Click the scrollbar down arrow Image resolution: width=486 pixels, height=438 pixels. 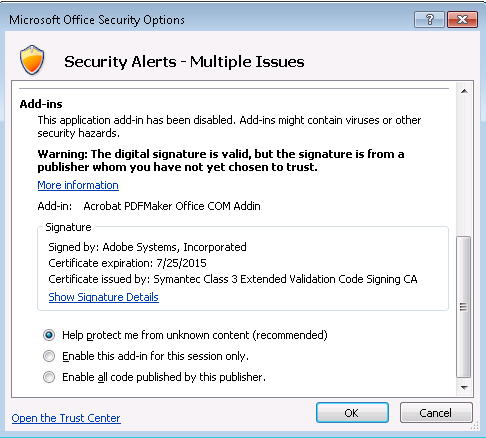point(464,387)
